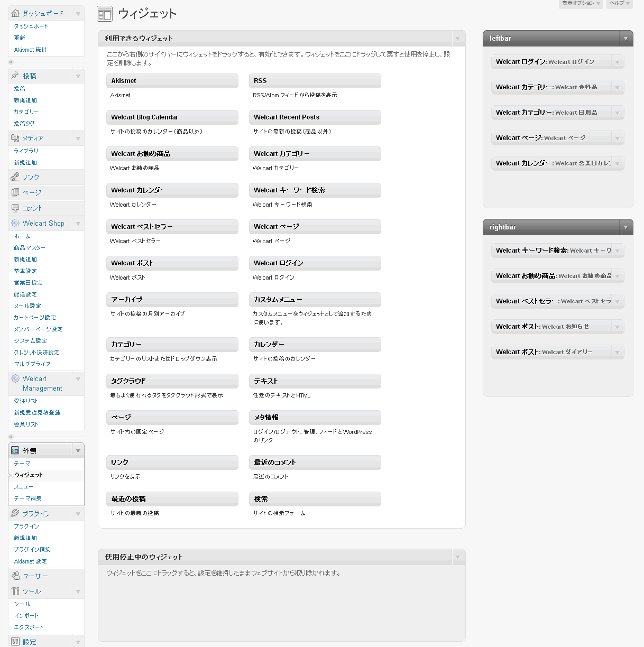Open 商品マスター under Welcart Shop

point(30,248)
